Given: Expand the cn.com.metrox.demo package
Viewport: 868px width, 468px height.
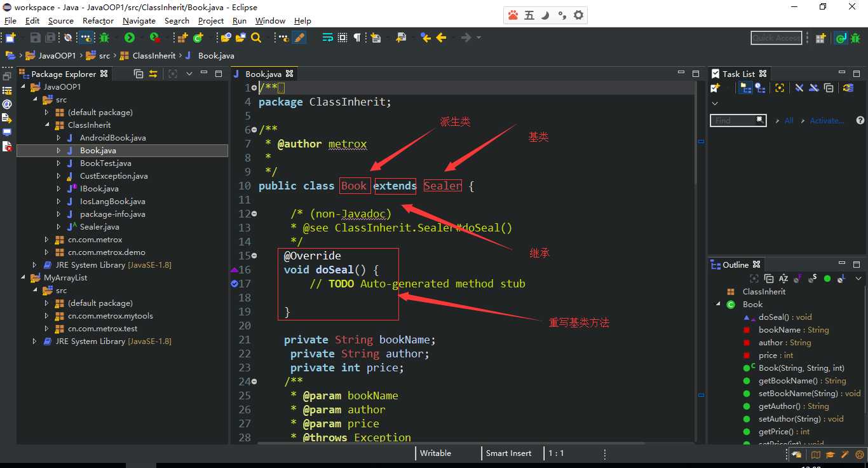Looking at the screenshot, I should tap(46, 252).
